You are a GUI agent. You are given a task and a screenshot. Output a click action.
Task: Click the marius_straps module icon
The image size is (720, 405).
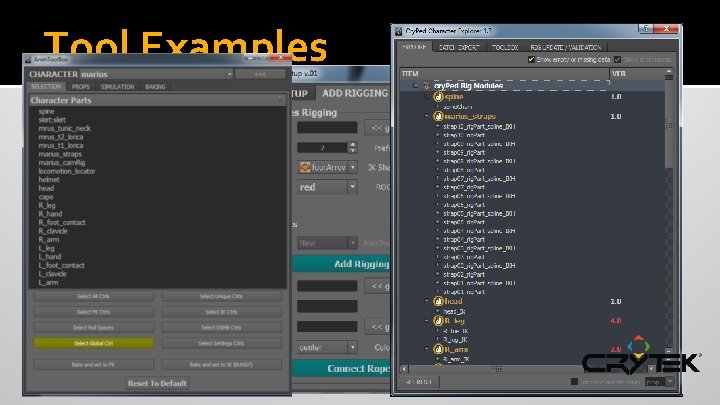(x=439, y=117)
